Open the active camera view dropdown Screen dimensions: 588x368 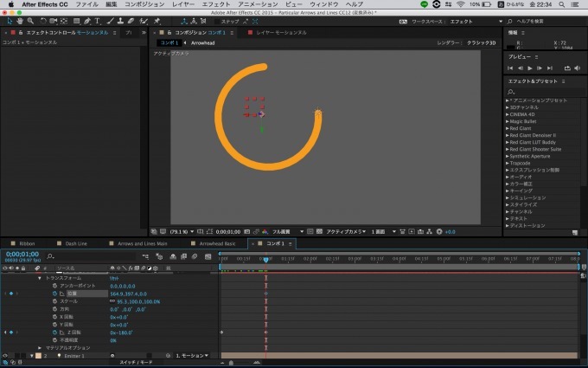(344, 231)
